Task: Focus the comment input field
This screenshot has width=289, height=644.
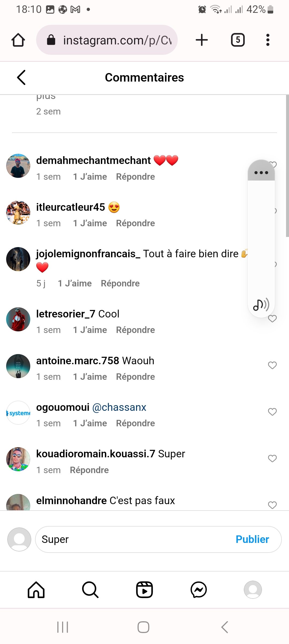Action: [134, 539]
